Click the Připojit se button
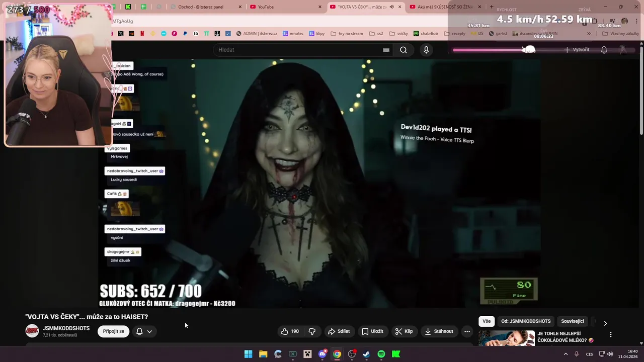This screenshot has width=644, height=362. (114, 331)
